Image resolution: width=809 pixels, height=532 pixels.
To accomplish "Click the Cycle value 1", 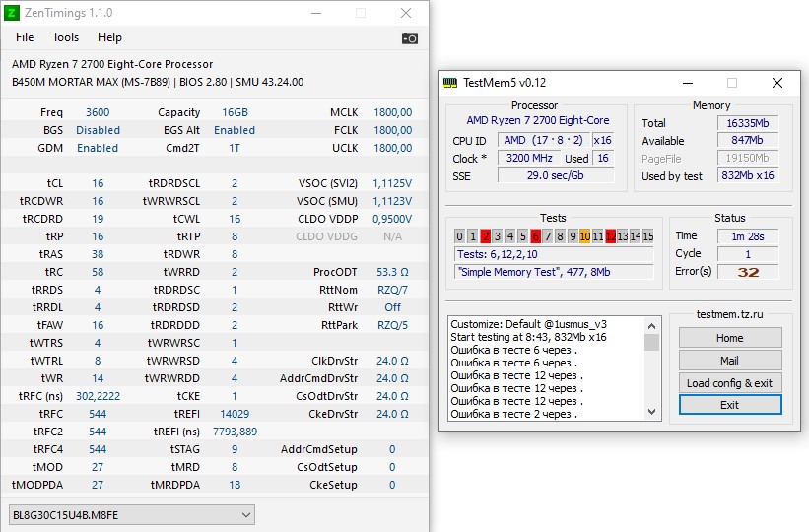I will coord(748,254).
